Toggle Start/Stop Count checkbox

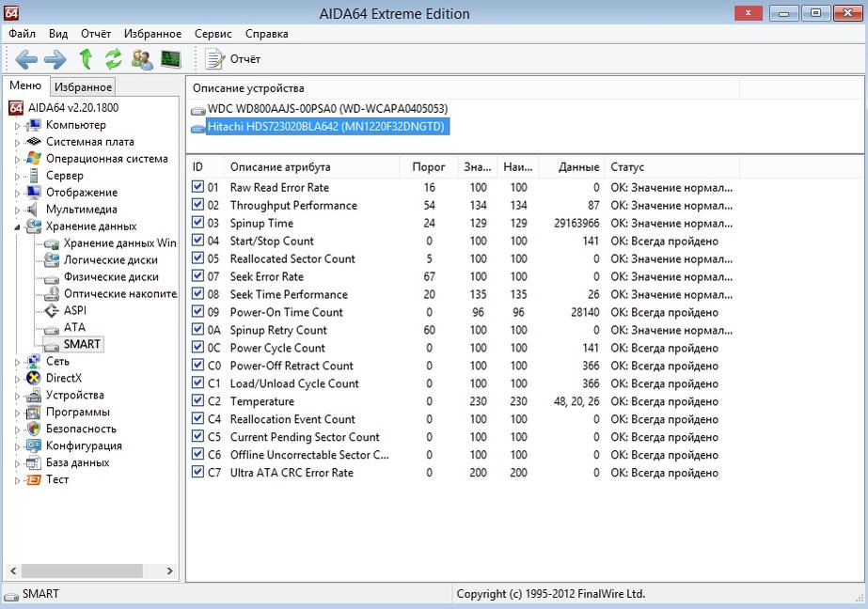click(197, 240)
